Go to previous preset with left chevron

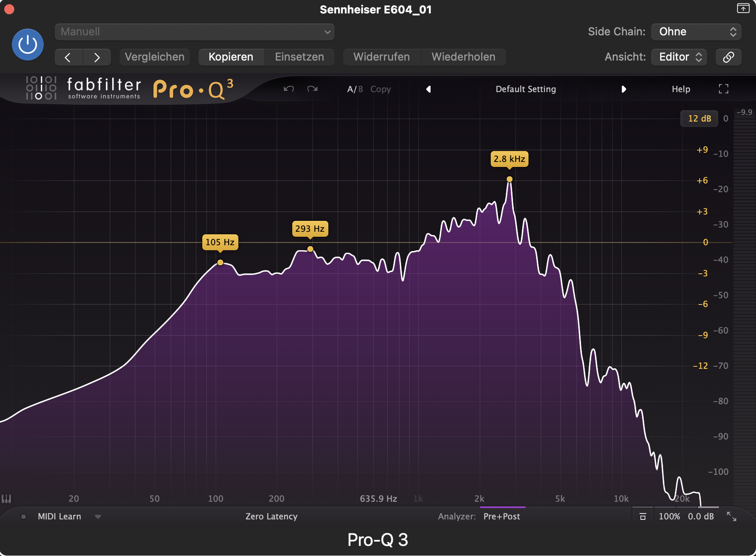[x=69, y=57]
